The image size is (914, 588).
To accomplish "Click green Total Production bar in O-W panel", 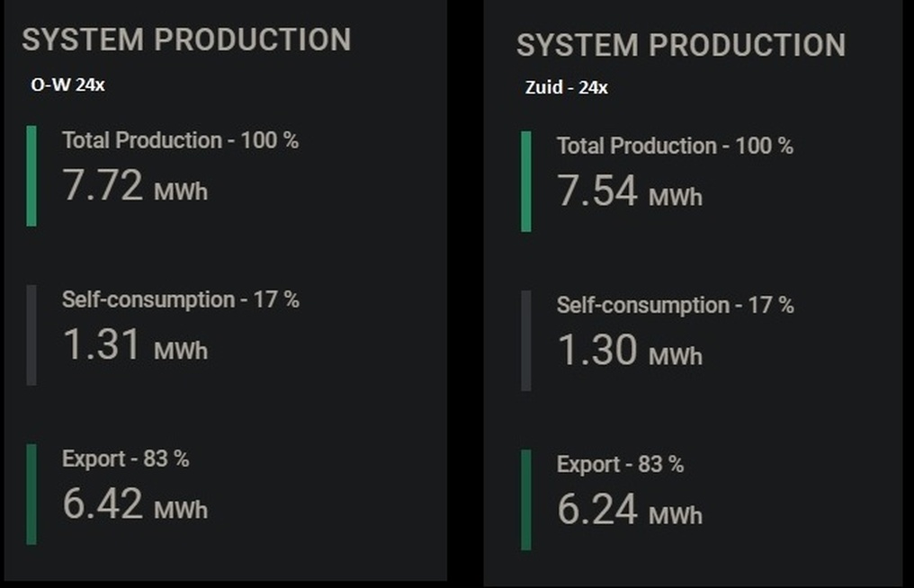I will [x=31, y=175].
